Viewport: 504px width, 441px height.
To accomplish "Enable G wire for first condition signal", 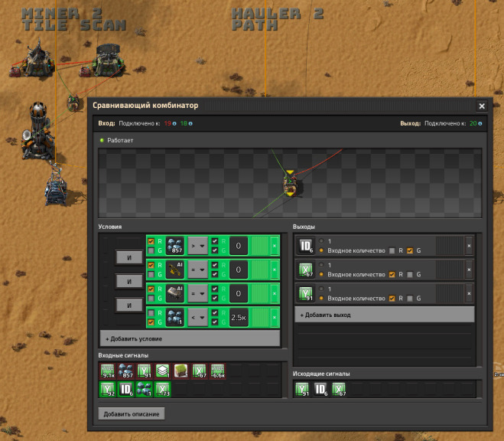I will [x=151, y=250].
